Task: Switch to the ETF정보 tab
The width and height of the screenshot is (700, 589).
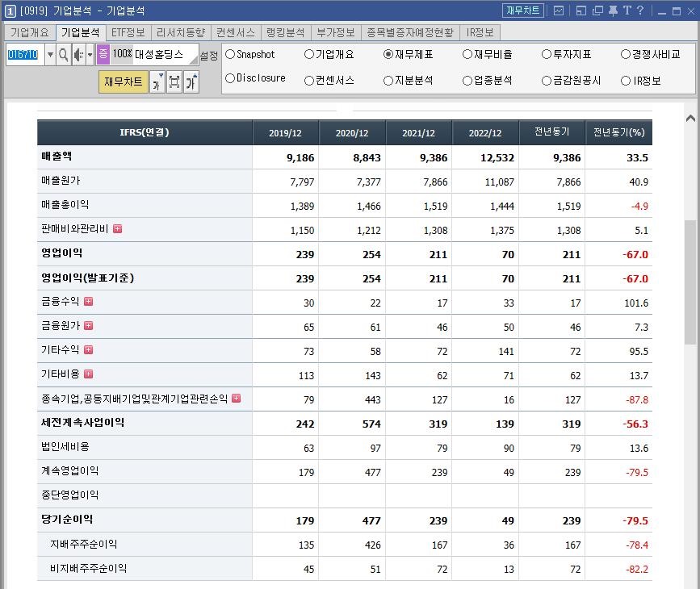Action: pyautogui.click(x=128, y=32)
